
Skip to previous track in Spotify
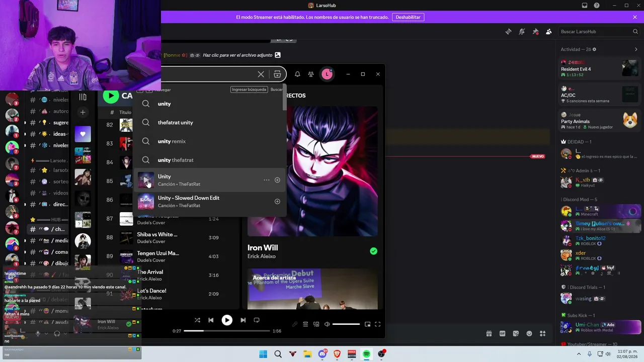coord(211,320)
